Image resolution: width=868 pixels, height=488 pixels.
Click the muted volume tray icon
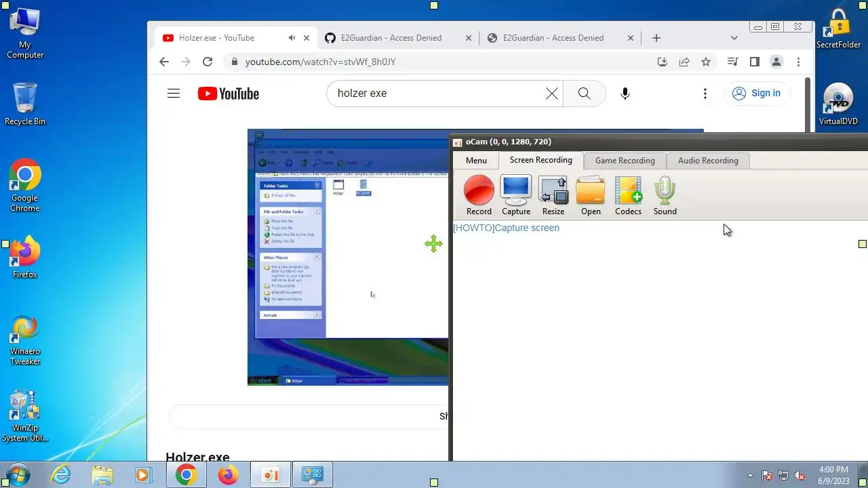(x=800, y=475)
